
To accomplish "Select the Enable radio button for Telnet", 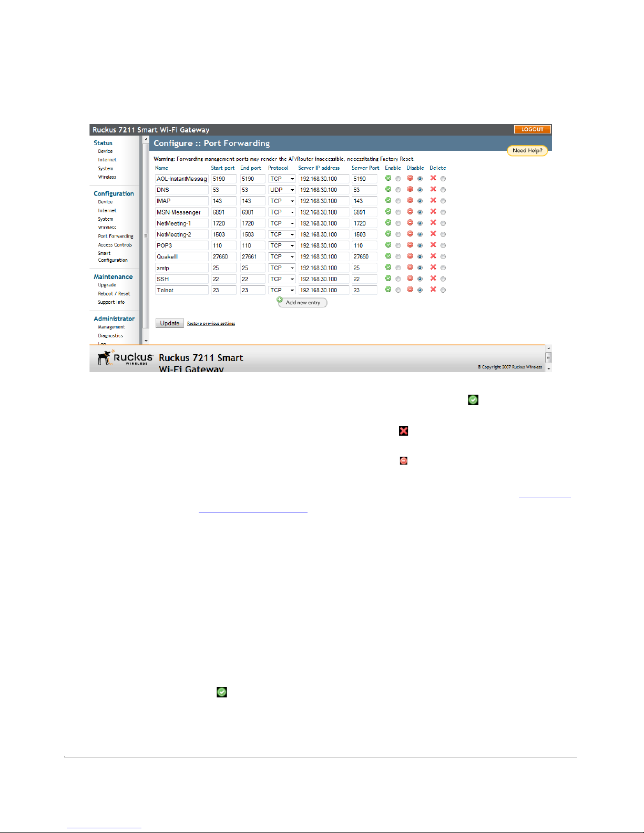I will click(x=398, y=290).
